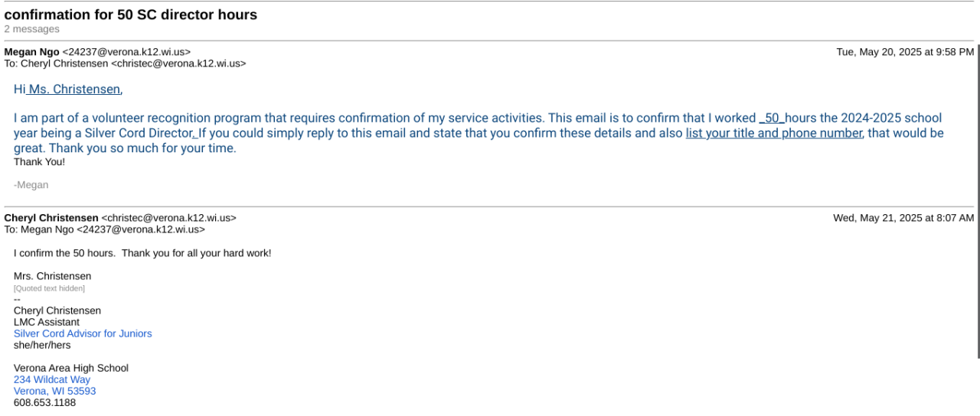Click the underlined "Ms. Christensen" greeting
Screen dimensions: 980x416
click(74, 89)
